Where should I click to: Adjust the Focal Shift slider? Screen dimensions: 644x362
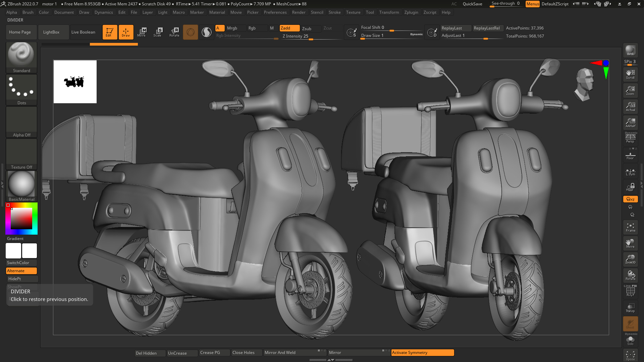tap(392, 28)
